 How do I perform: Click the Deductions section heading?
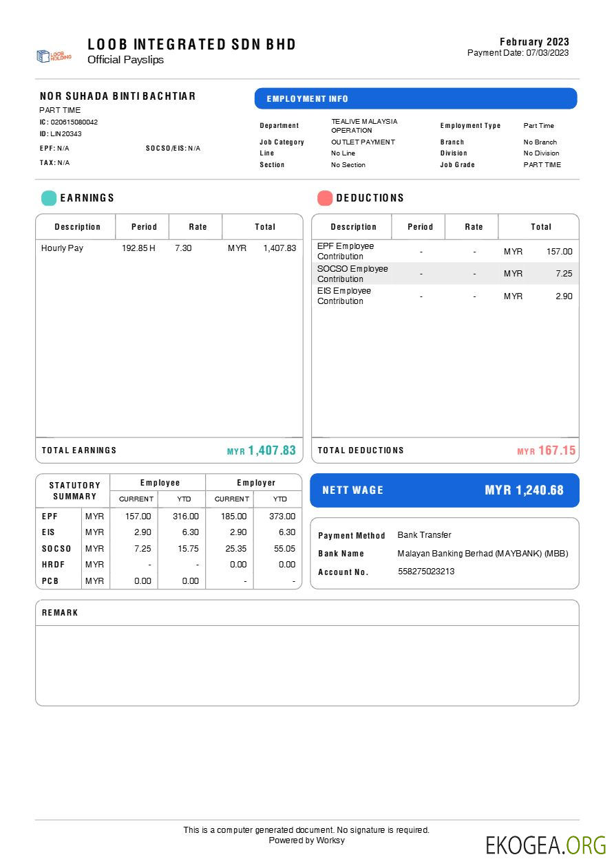click(370, 198)
